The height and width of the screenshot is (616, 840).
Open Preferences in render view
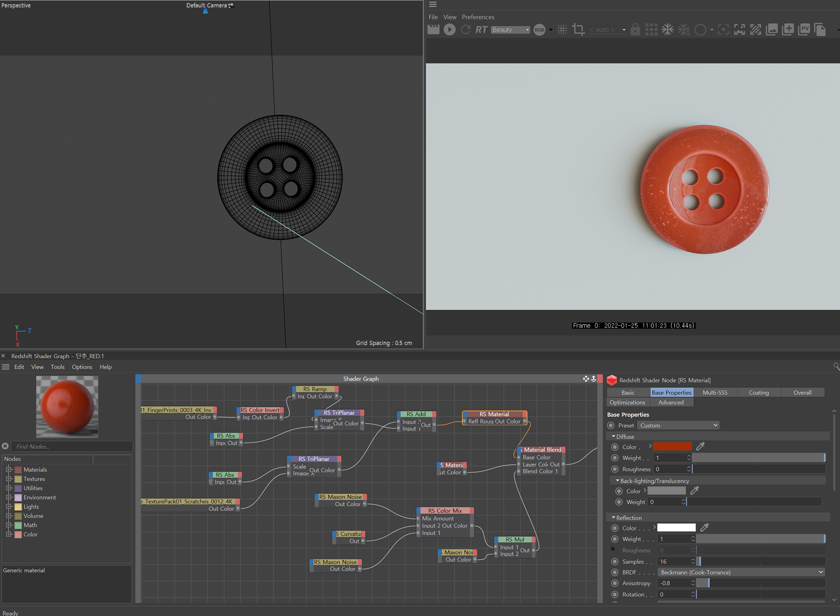click(x=478, y=17)
